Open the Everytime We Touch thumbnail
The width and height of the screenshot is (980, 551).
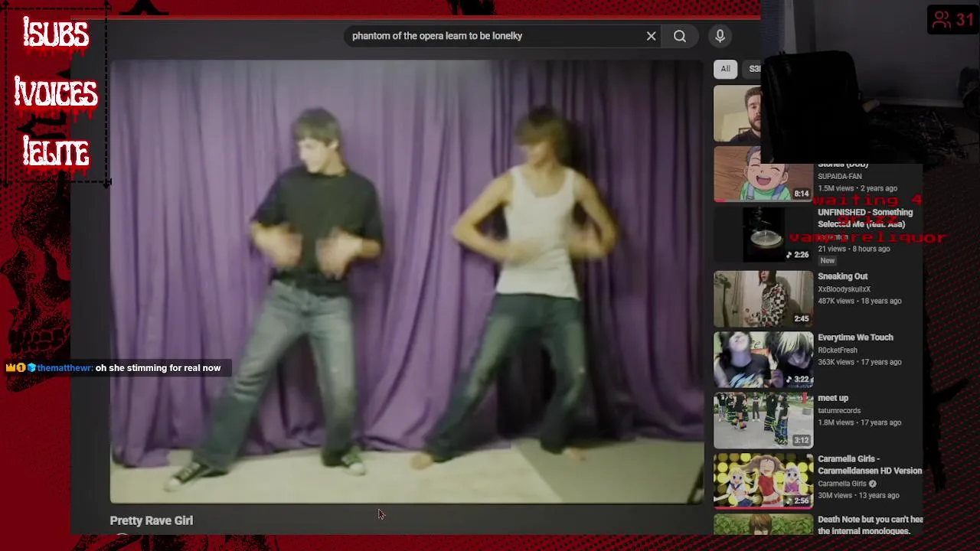(x=763, y=360)
